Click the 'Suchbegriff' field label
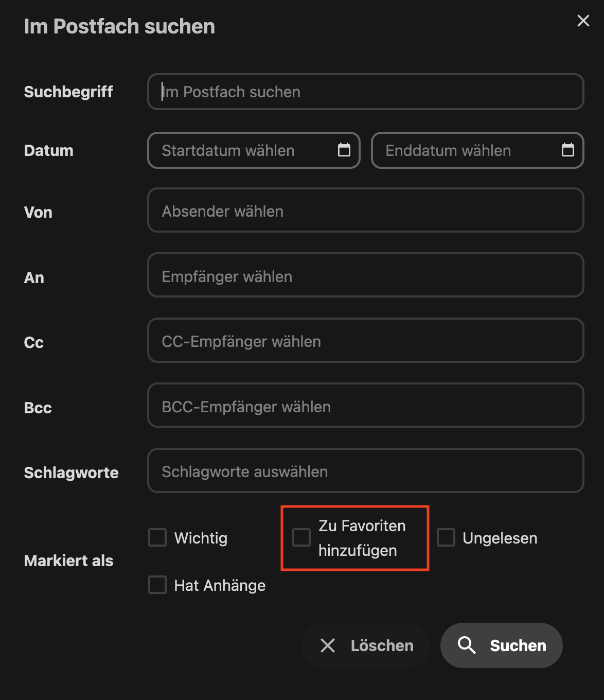The image size is (604, 700). pos(68,92)
